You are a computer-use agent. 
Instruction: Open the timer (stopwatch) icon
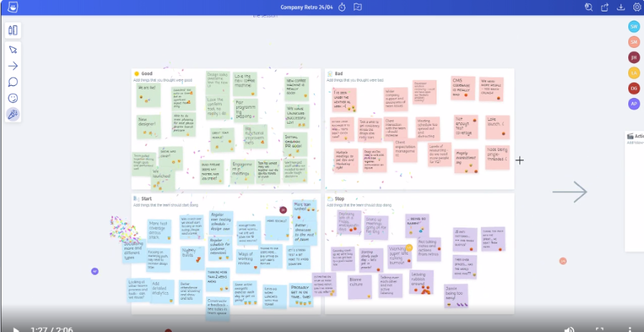point(342,7)
